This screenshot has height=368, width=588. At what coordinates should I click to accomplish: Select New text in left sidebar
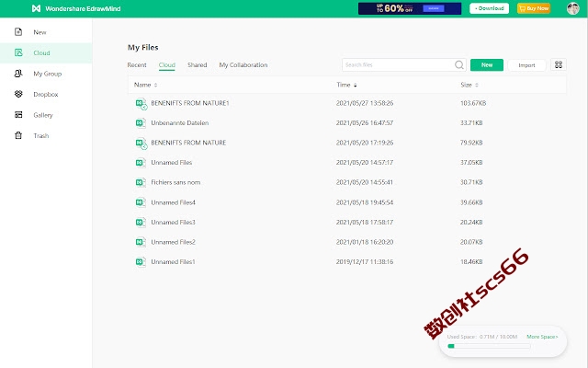point(40,32)
